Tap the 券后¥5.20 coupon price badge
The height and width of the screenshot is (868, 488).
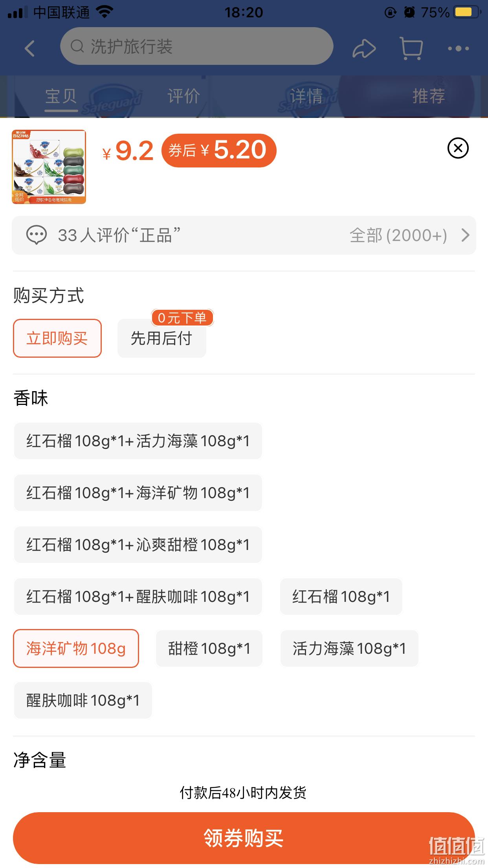tap(219, 150)
